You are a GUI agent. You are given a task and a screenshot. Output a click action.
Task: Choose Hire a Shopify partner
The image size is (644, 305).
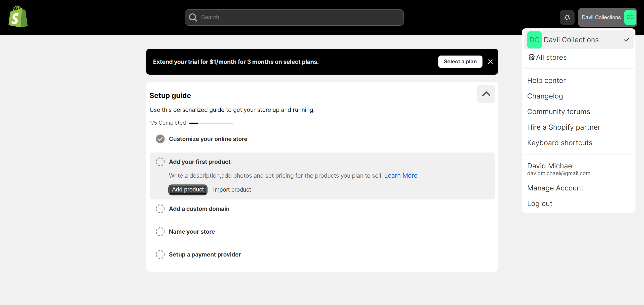(x=563, y=127)
